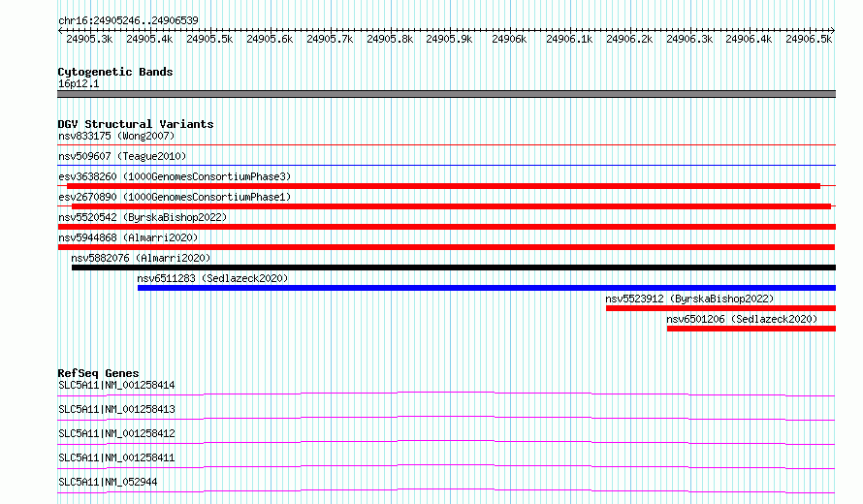
Task: Select the RefSeq Genes track title
Action: [98, 373]
